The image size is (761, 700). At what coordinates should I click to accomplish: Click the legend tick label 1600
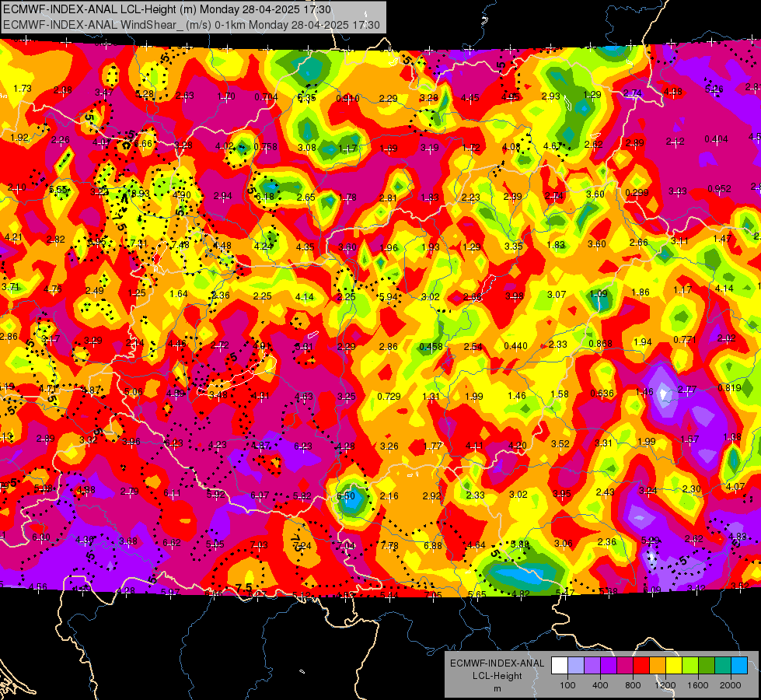click(x=698, y=685)
